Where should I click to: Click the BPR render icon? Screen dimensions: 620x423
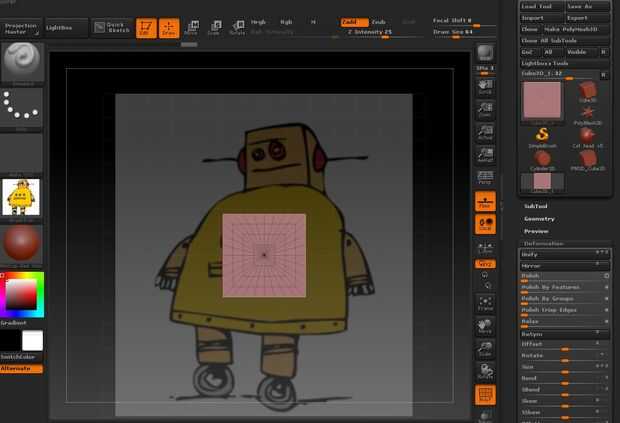(x=485, y=53)
